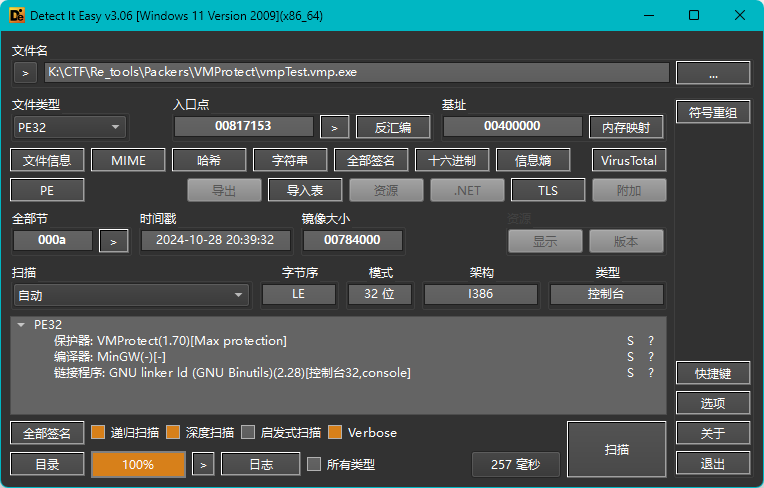Open the 导入表 imports table
The image size is (764, 488).
(x=305, y=190)
